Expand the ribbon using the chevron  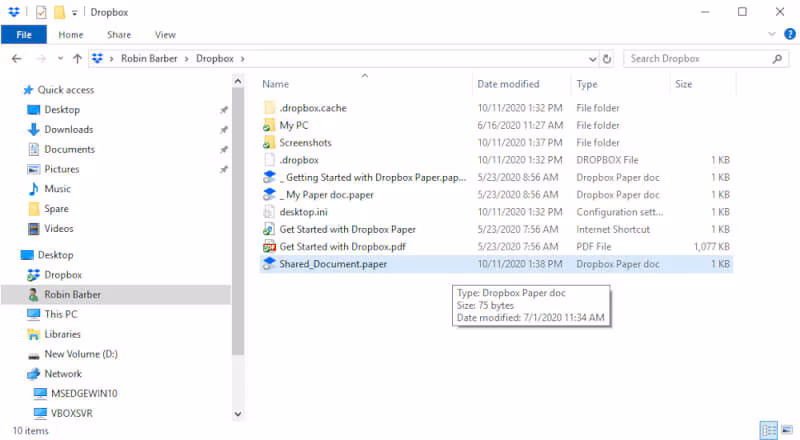771,34
